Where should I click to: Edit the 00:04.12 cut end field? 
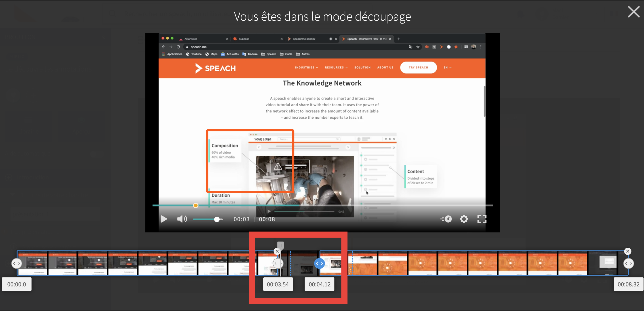click(320, 284)
